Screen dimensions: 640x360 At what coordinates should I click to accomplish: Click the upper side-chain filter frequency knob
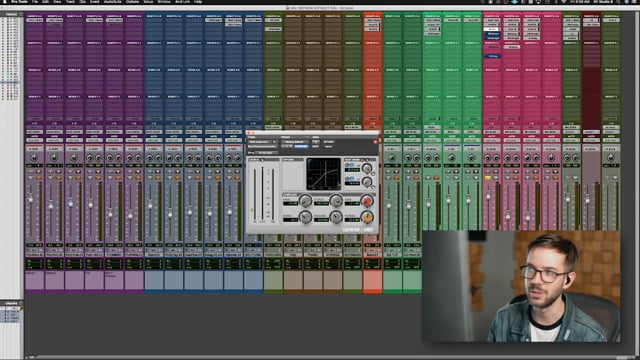click(367, 168)
